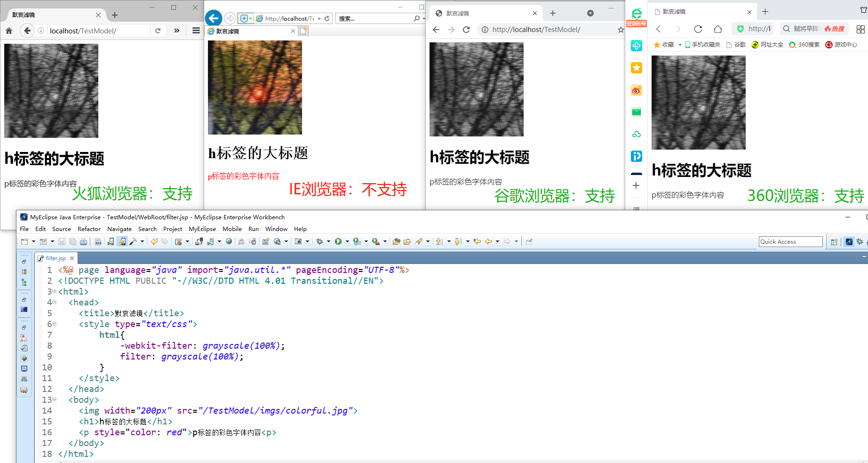Click the home icon in Firefox toolbar
This screenshot has height=463, width=868.
tap(8, 30)
